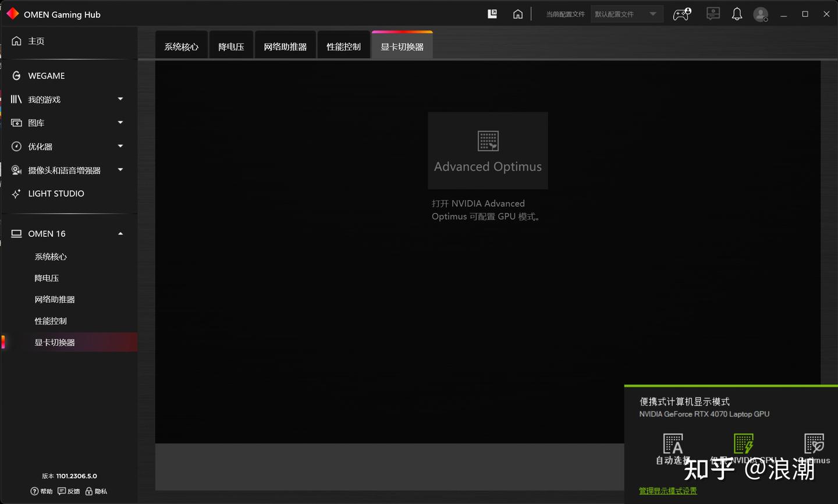Open 隐私 privacy link at bottom
The width and height of the screenshot is (838, 504).
point(96,491)
